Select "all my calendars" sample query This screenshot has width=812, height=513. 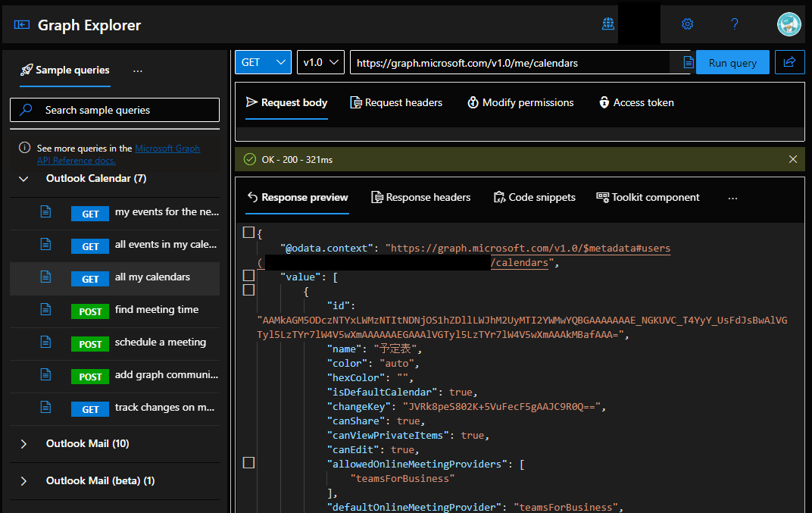pos(152,277)
